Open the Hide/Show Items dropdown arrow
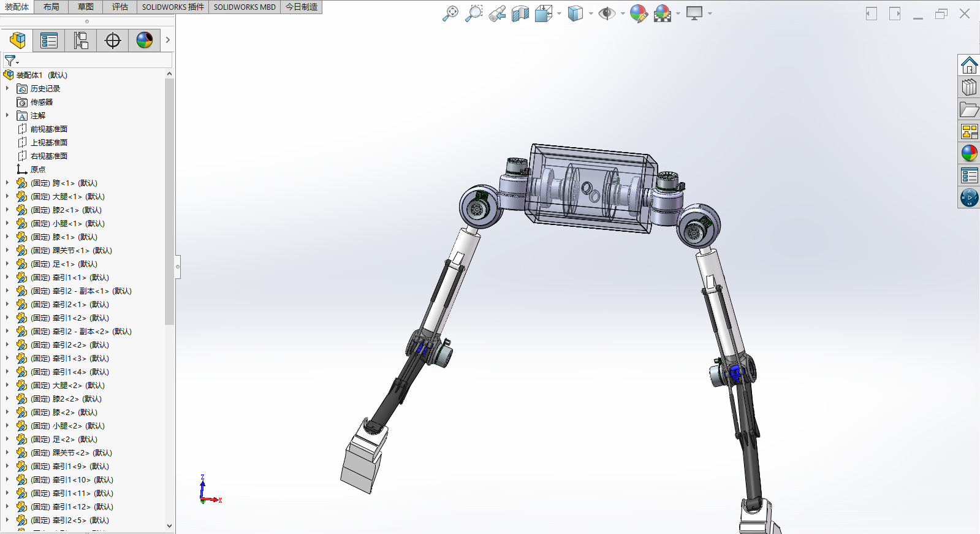 tap(623, 13)
